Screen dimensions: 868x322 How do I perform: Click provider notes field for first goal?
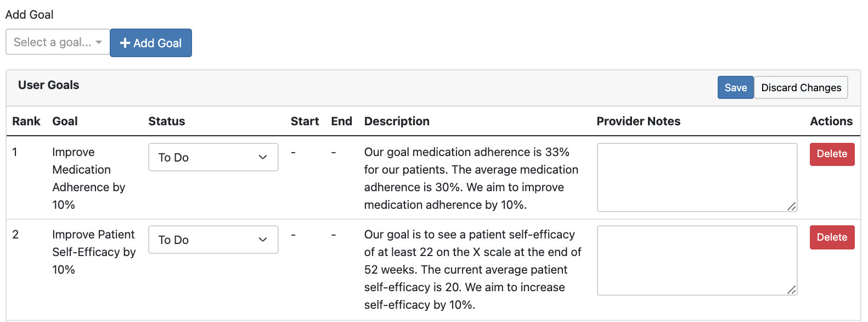[697, 177]
